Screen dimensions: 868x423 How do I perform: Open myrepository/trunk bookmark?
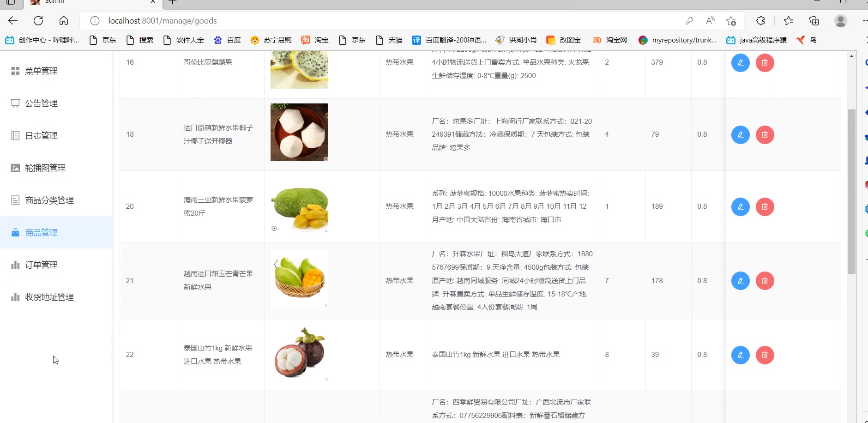pos(677,40)
